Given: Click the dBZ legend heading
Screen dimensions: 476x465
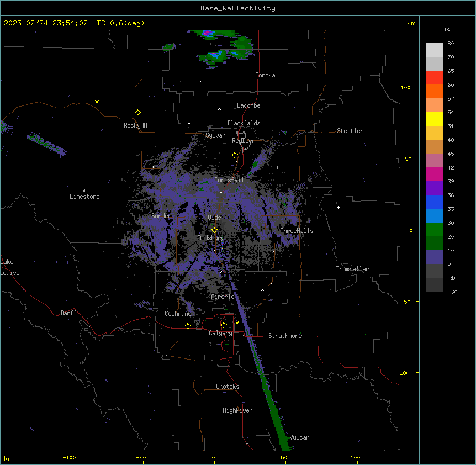Looking at the screenshot, I should coord(447,29).
